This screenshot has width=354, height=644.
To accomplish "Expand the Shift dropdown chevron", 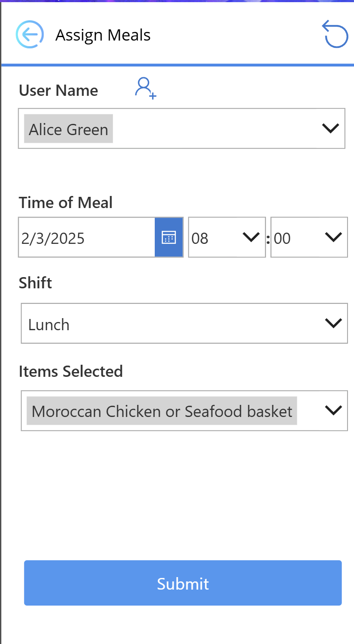I will click(333, 323).
